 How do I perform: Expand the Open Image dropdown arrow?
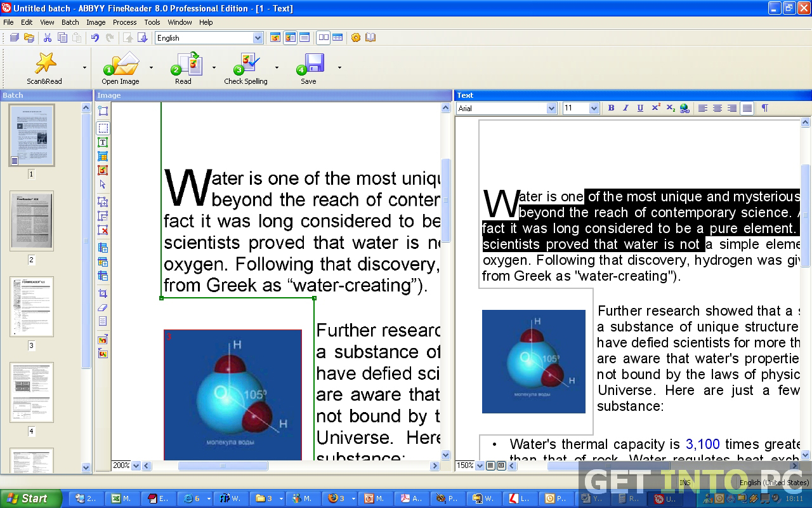click(151, 67)
